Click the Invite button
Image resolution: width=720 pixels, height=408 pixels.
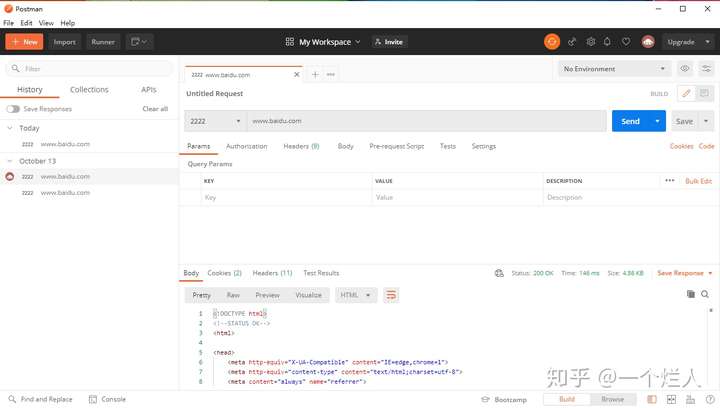388,42
